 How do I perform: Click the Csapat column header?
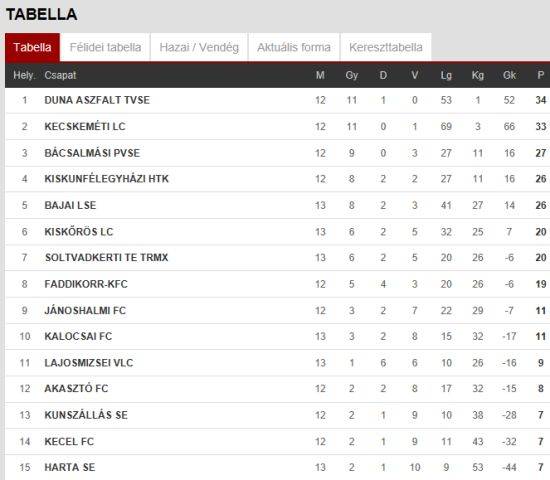point(60,75)
